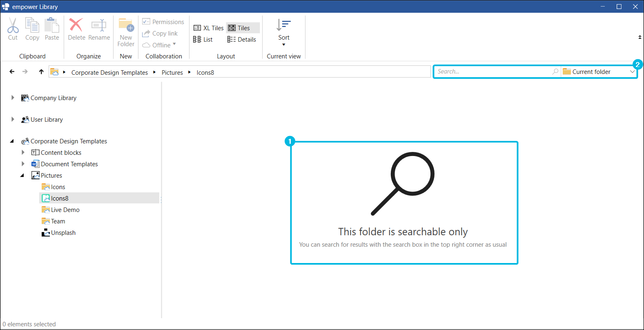Go up one folder level
The height and width of the screenshot is (330, 644).
pyautogui.click(x=41, y=71)
